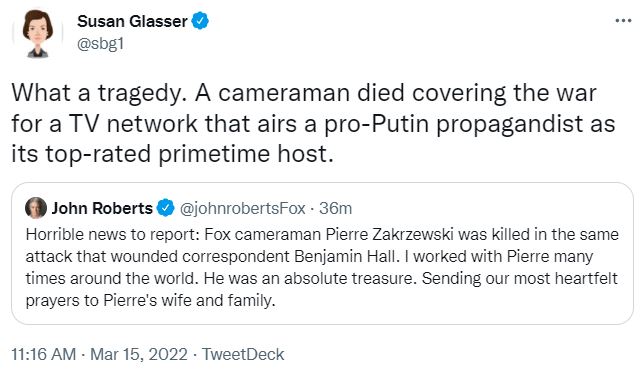Open the @sbg1 handle link
The height and width of the screenshot is (370, 642).
pyautogui.click(x=100, y=43)
